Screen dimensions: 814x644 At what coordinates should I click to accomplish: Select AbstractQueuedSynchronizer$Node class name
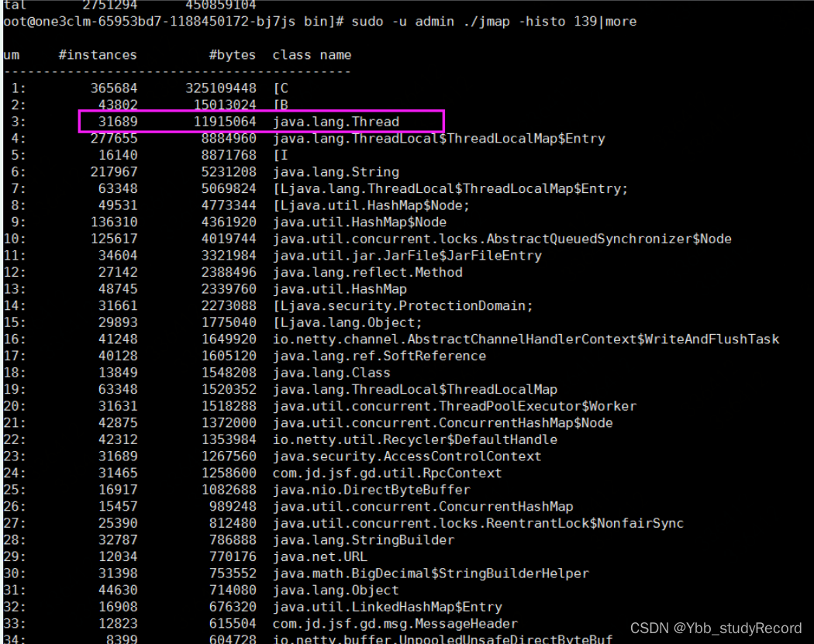coord(502,239)
